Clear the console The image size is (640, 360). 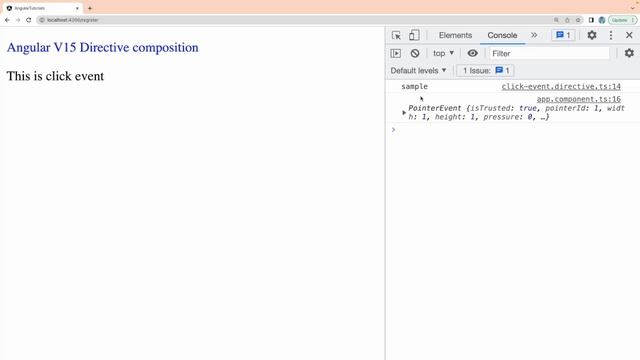(x=415, y=53)
